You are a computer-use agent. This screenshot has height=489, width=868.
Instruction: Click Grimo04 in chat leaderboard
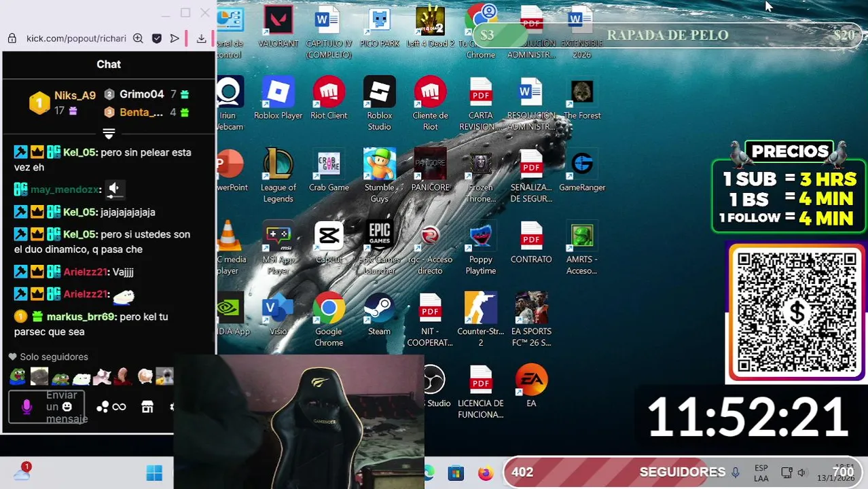point(141,94)
